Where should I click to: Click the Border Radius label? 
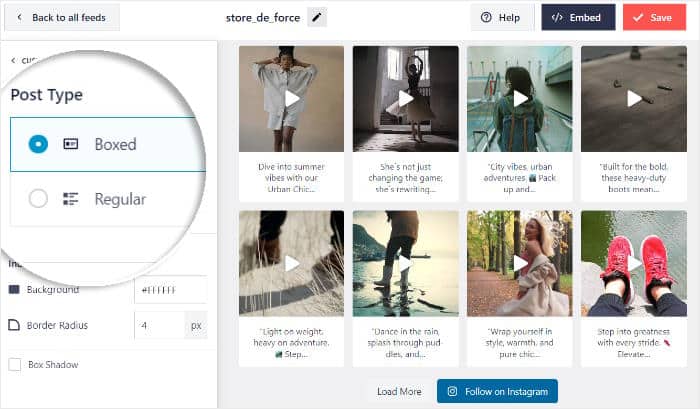click(x=57, y=325)
